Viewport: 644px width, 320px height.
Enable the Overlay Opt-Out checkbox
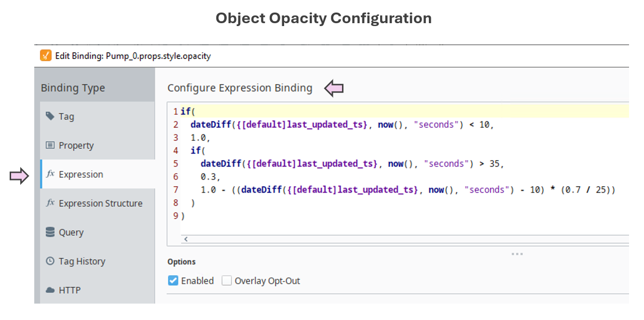pyautogui.click(x=227, y=280)
